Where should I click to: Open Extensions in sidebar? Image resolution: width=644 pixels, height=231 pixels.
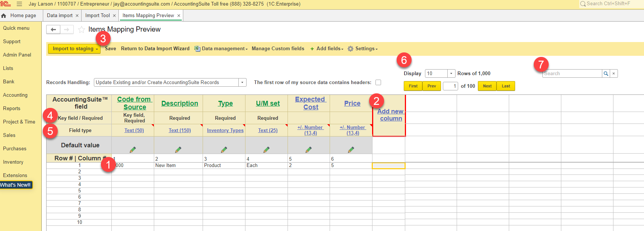point(15,176)
